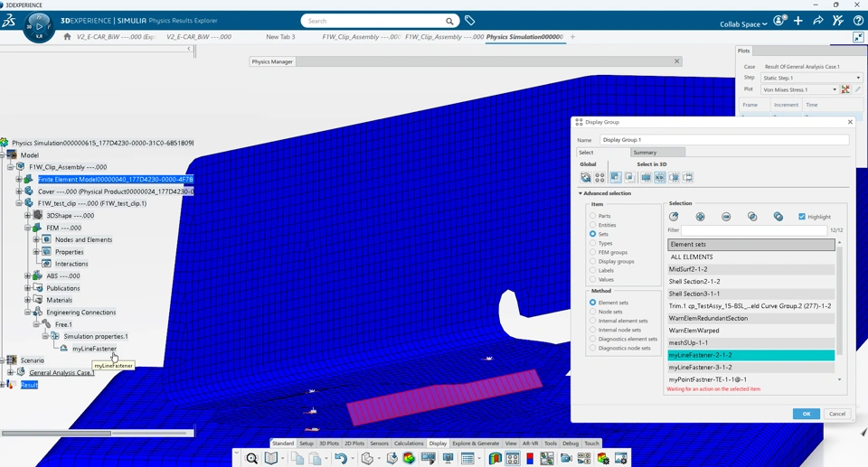Select the Types item radio button
The width and height of the screenshot is (868, 467).
[x=593, y=243]
